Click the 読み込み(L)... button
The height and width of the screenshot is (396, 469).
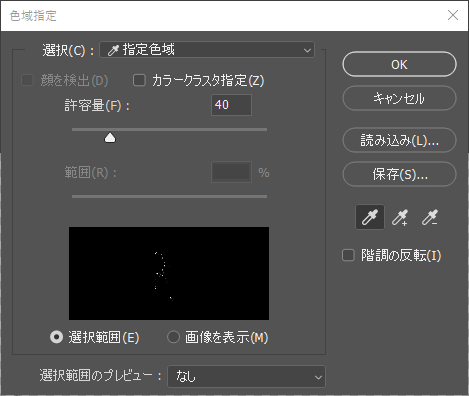399,140
